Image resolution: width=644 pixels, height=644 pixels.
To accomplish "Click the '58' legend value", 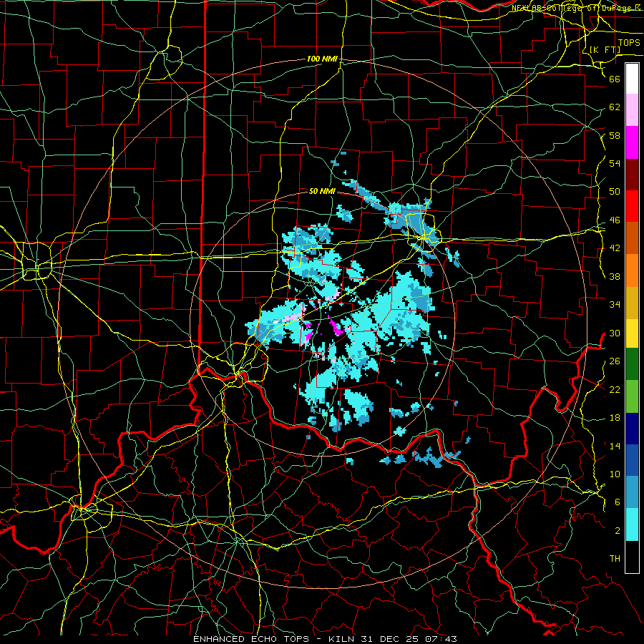I will click(615, 135).
